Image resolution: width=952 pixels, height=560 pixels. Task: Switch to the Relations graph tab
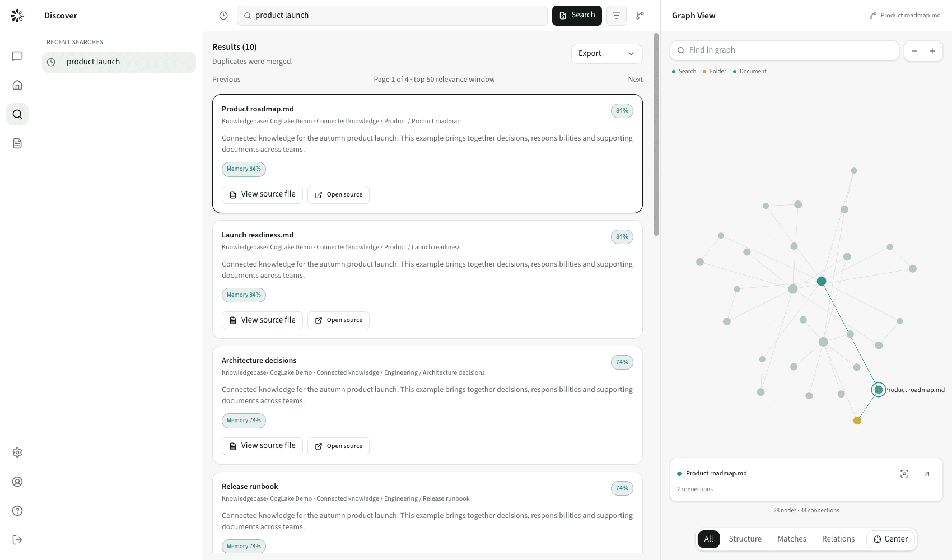coord(838,539)
